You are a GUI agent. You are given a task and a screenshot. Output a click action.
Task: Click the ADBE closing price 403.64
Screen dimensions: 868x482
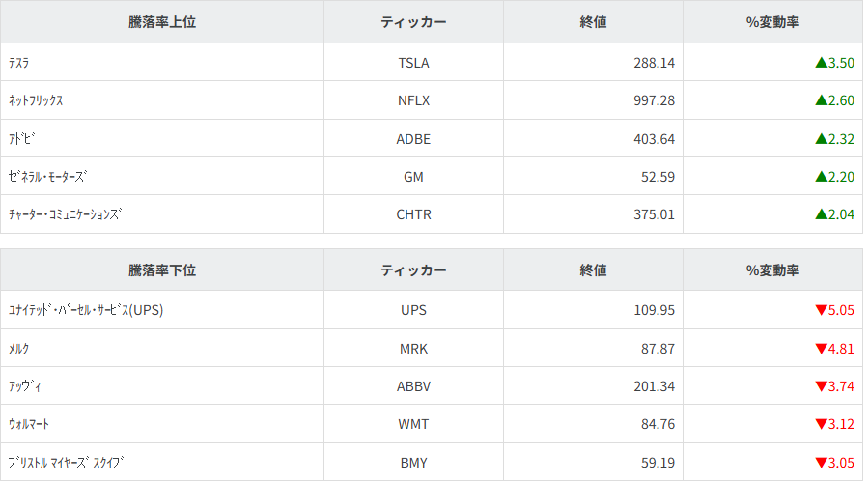pos(647,138)
